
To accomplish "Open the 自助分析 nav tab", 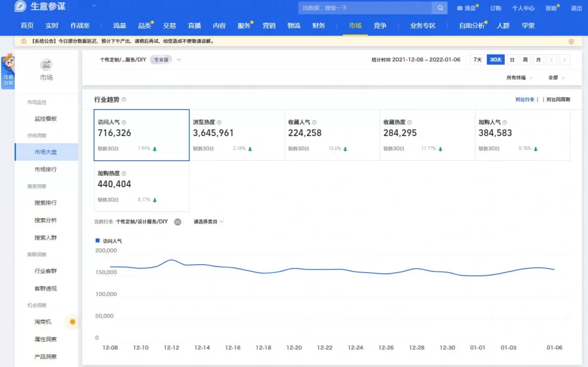I will [x=472, y=25].
